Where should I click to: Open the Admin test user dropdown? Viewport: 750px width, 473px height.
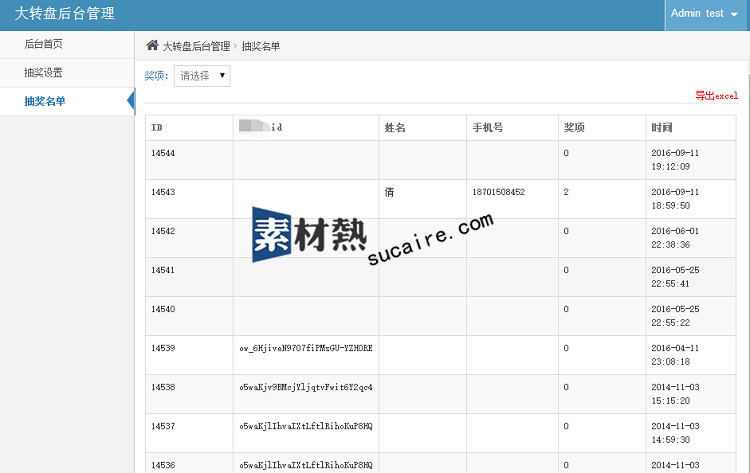pos(703,14)
